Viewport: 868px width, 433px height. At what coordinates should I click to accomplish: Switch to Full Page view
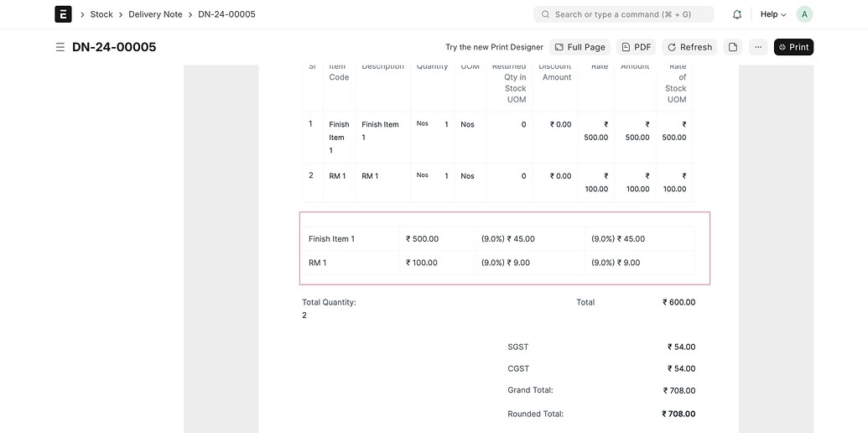[580, 47]
